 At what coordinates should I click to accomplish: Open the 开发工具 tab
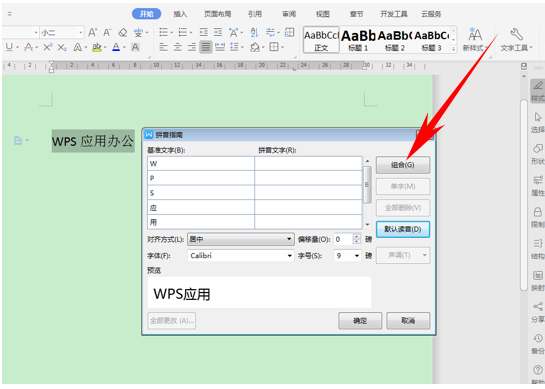393,14
